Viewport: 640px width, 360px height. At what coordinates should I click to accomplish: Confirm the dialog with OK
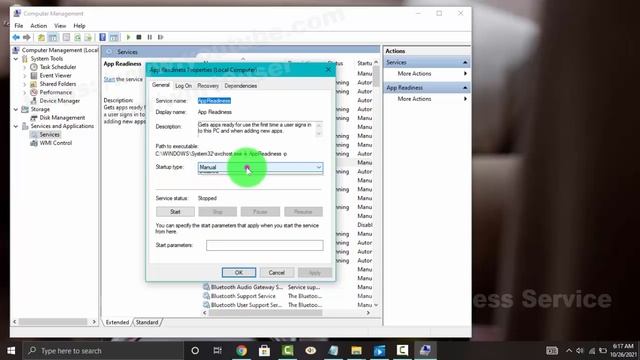(x=239, y=272)
